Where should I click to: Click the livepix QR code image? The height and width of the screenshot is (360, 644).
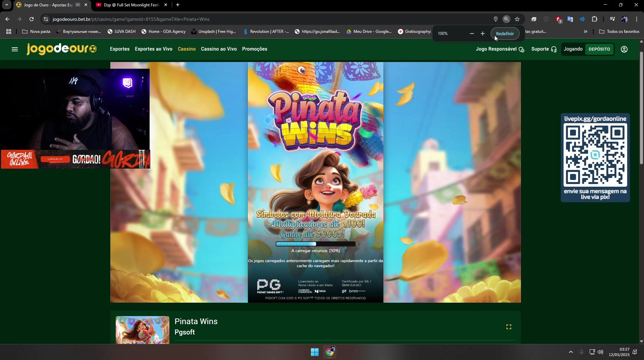pyautogui.click(x=595, y=155)
